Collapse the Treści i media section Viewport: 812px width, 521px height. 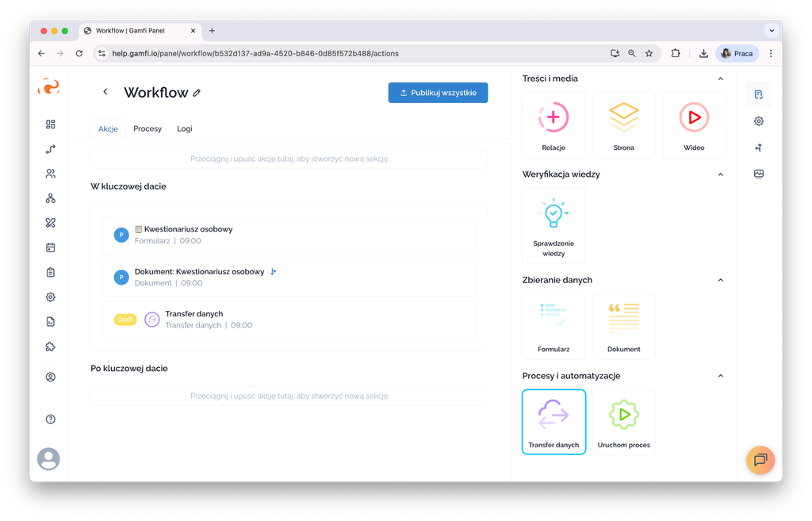[720, 79]
